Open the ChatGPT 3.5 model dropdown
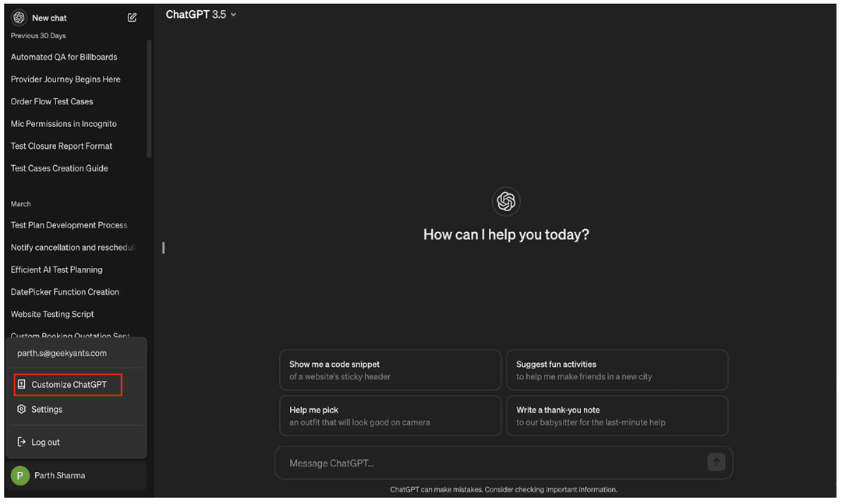The height and width of the screenshot is (504, 842). click(201, 13)
